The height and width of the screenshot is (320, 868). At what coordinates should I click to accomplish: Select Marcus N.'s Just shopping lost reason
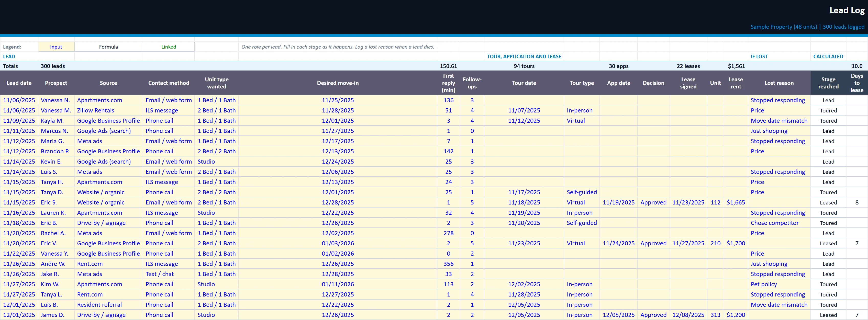[x=779, y=131]
